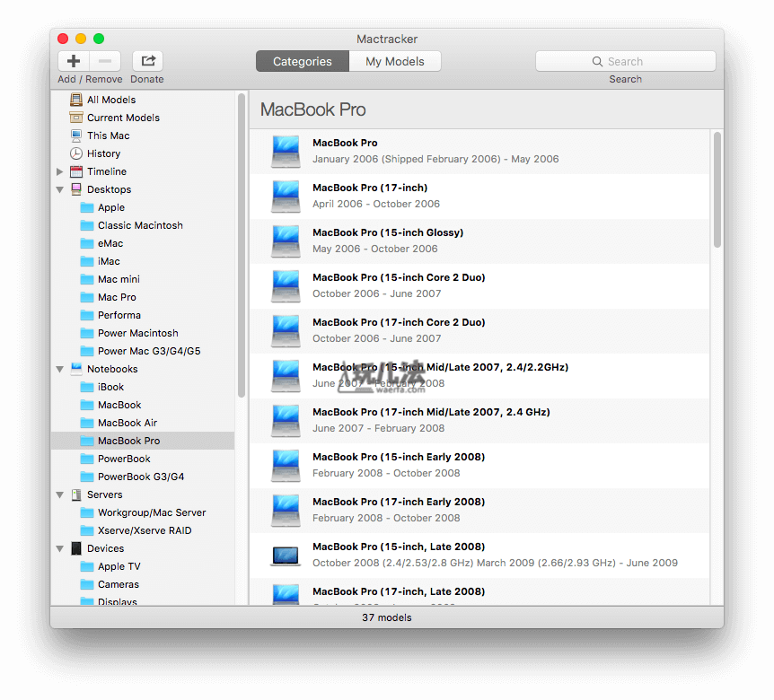Open the History clock icon
The height and width of the screenshot is (700, 774).
76,153
